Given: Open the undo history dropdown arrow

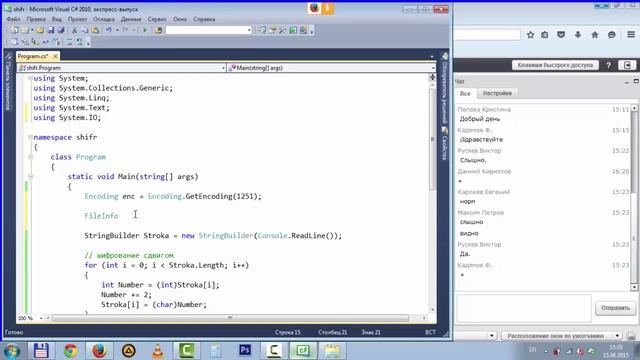Looking at the screenshot, I should click(117, 30).
